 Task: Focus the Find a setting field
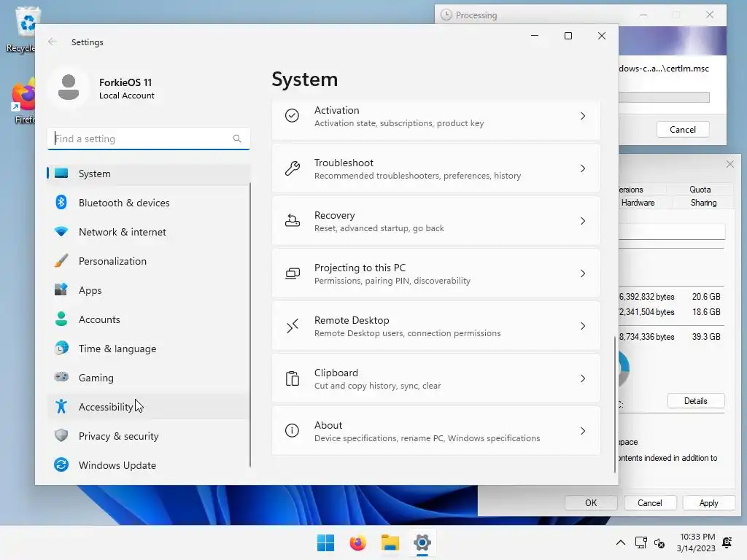[x=149, y=139]
